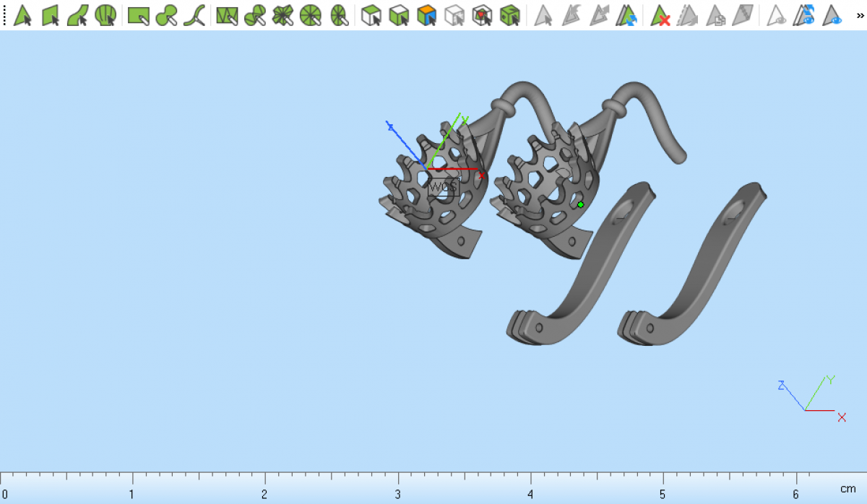The image size is (867, 504).
Task: Pick the curved line brush marking tool
Action: click(194, 14)
